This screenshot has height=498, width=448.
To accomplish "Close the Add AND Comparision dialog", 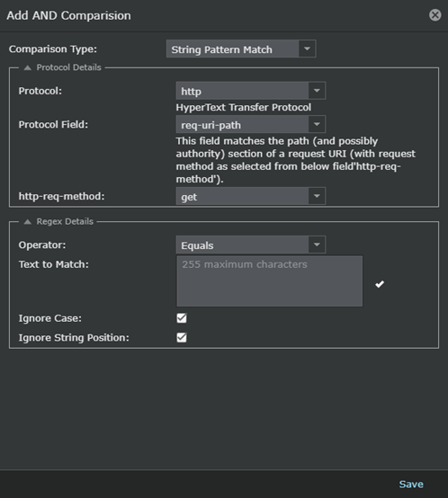I will click(x=435, y=15).
